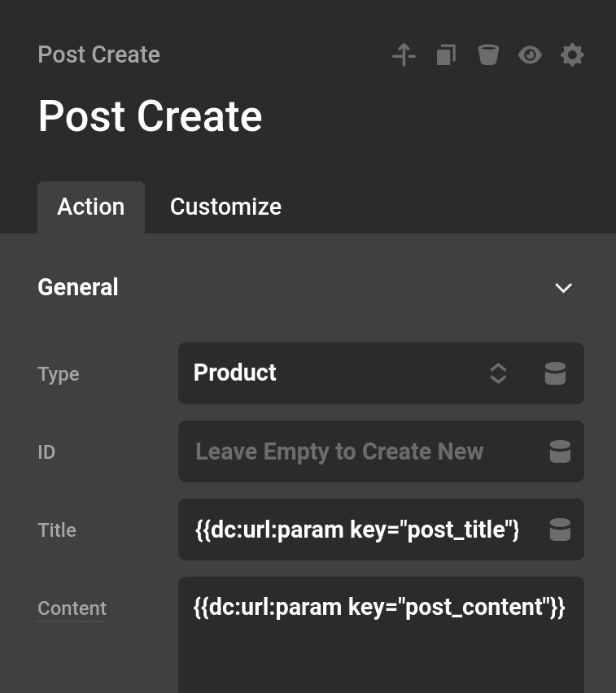Select the dynamic data icon on Content field
616x693 pixels.
click(x=560, y=608)
